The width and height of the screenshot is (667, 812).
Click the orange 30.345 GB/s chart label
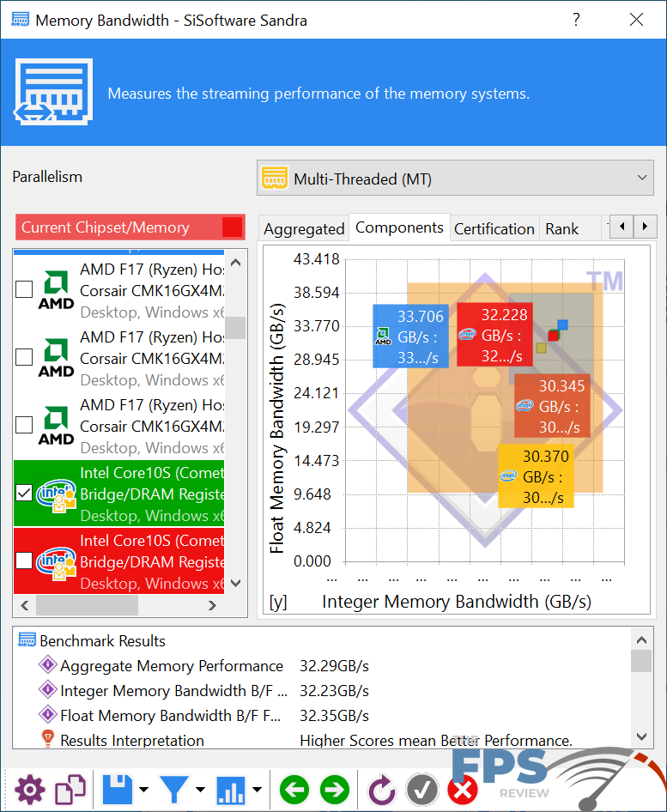coord(552,405)
